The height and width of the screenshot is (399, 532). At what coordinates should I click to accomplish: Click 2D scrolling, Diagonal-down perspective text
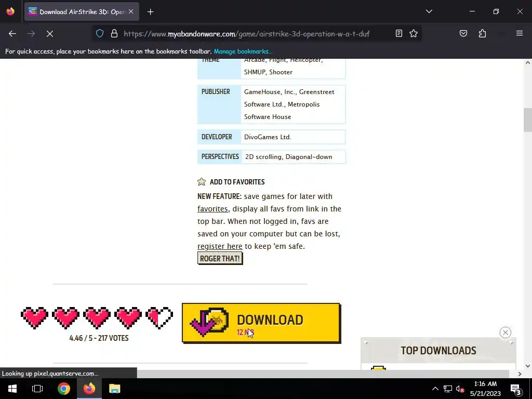tap(289, 157)
